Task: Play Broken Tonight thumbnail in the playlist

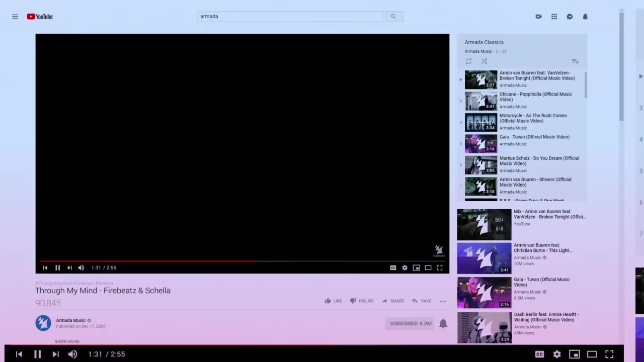Action: [x=480, y=79]
